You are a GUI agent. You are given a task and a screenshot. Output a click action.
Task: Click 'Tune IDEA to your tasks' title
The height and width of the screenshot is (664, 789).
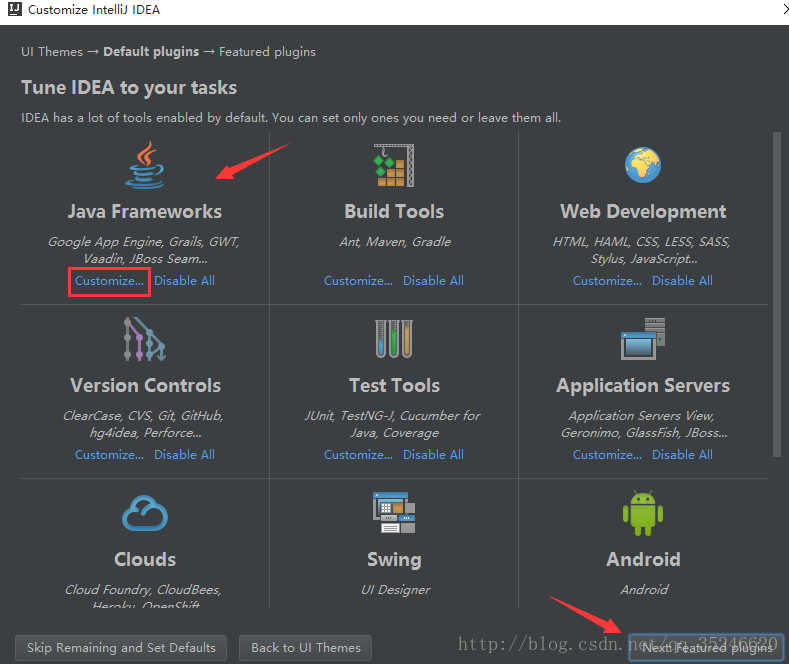tap(129, 88)
